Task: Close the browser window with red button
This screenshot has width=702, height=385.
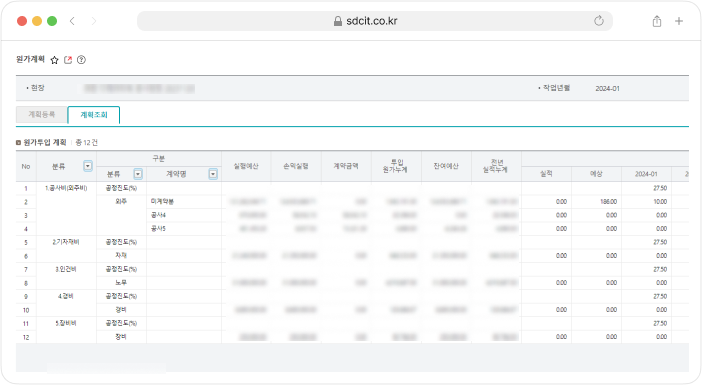Action: click(22, 21)
